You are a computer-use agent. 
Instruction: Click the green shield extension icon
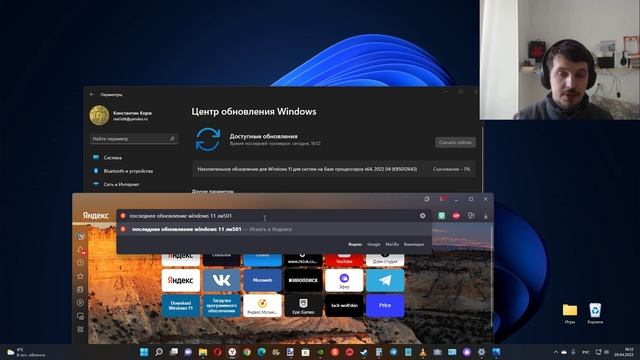point(441,216)
